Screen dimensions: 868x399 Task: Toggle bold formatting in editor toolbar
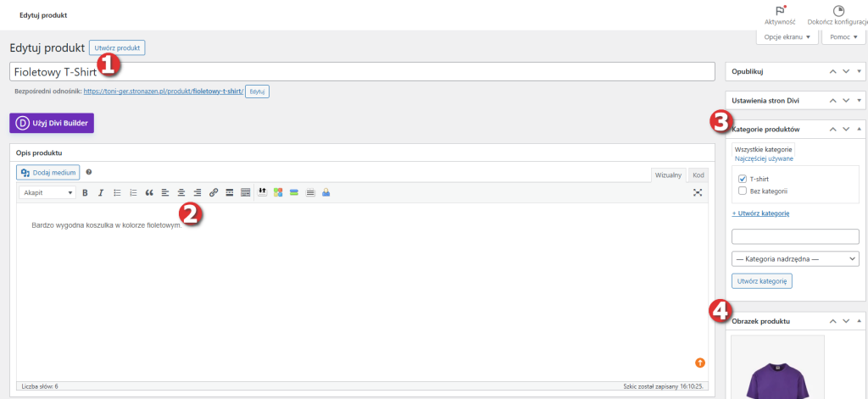(85, 193)
